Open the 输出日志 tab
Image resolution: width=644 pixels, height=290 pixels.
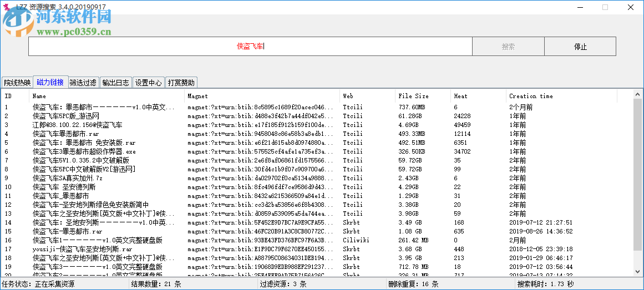[x=116, y=83]
